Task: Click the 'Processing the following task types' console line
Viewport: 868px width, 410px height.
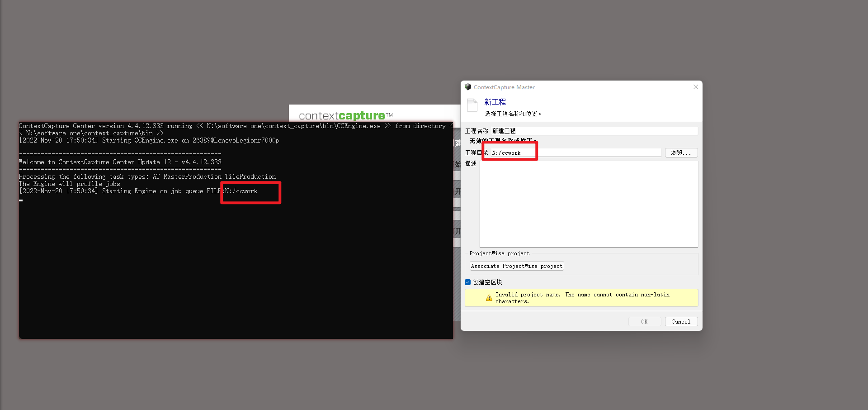Action: tap(147, 176)
